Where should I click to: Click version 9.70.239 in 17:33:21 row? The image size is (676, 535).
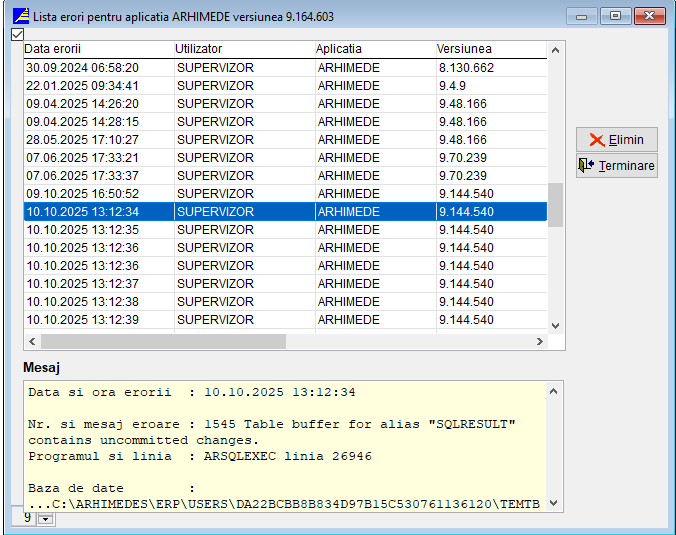pyautogui.click(x=491, y=158)
